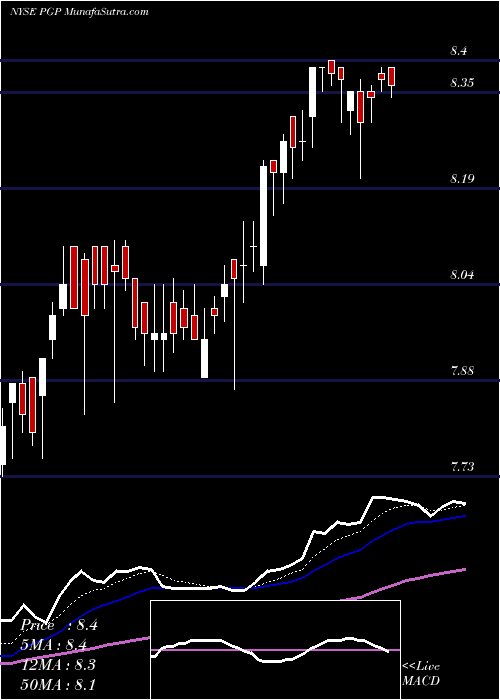Click the 12MA : 8.3 legend entry
The width and height of the screenshot is (500, 700).
[58, 665]
